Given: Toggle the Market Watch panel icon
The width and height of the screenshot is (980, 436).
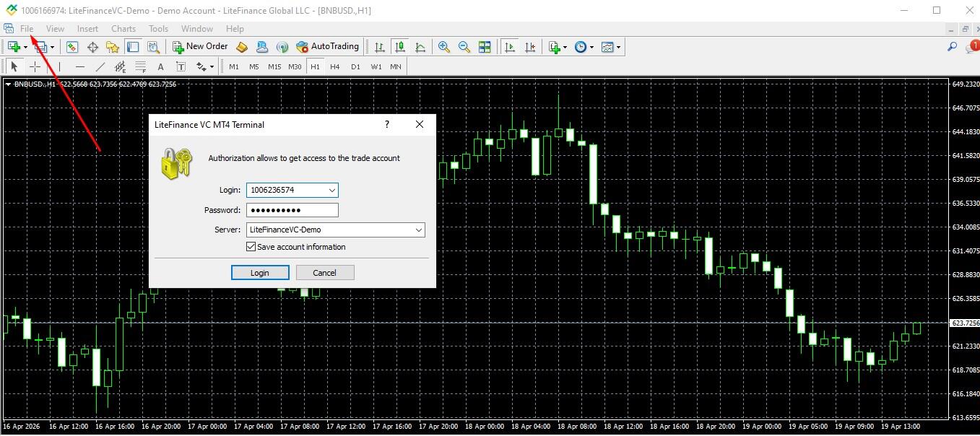Looking at the screenshot, I should pos(72,47).
